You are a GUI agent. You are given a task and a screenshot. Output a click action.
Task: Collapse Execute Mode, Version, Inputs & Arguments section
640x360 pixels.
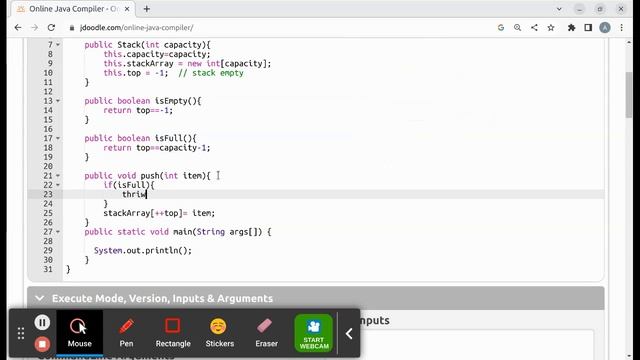40,298
